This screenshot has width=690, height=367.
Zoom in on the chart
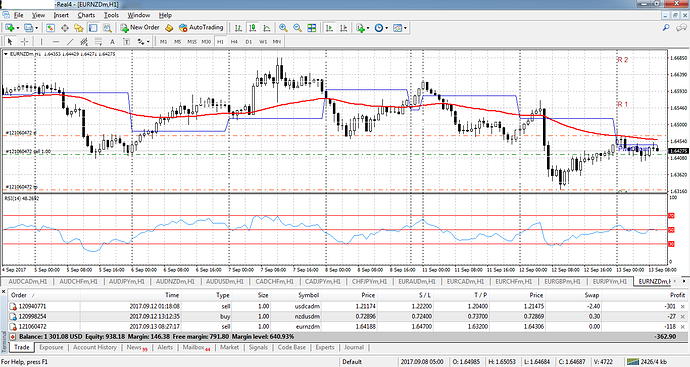283,28
